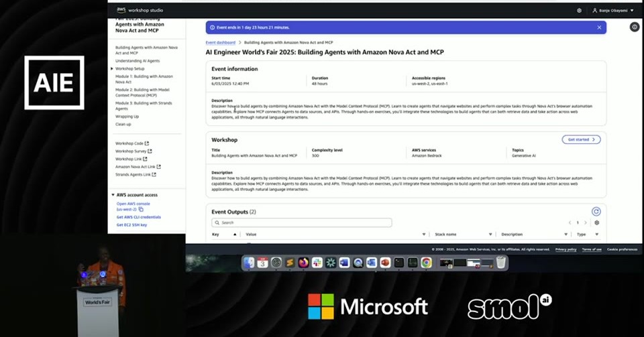Open Event Outputs table preferences gear
644x337 pixels.
click(597, 222)
